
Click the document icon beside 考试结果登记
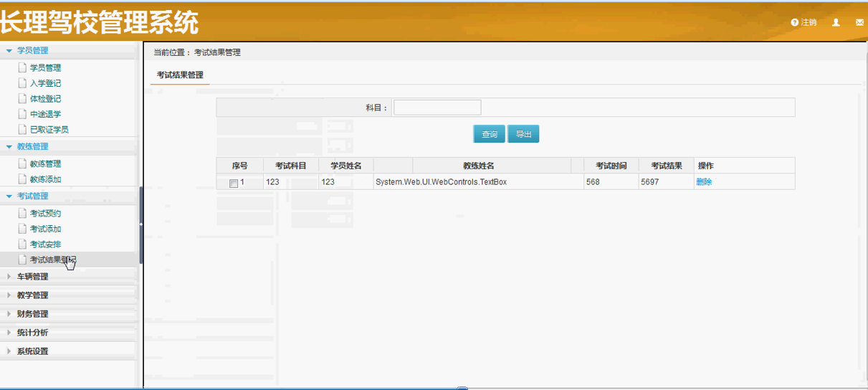pyautogui.click(x=22, y=260)
